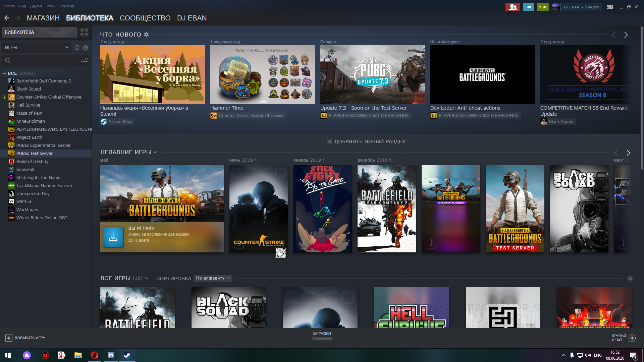Select Road of Destiny in list
Image resolution: width=644 pixels, height=362 pixels.
coord(33,162)
